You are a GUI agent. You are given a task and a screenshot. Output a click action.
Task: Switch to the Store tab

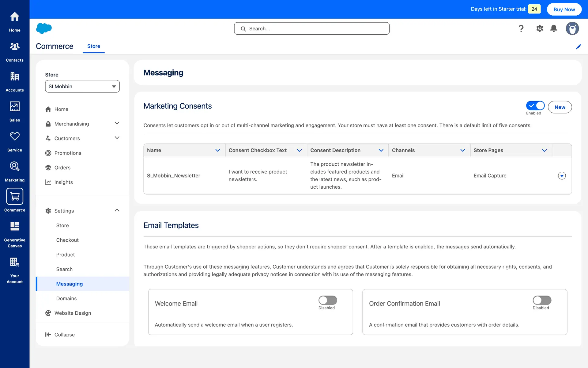(93, 46)
